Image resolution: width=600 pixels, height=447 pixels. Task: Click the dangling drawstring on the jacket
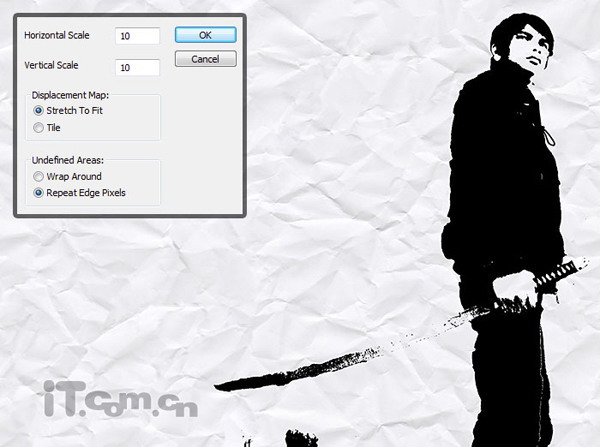[x=548, y=136]
